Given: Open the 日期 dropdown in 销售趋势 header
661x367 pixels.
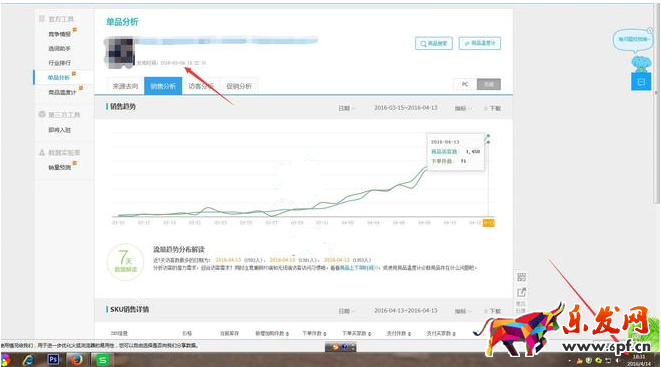Looking at the screenshot, I should 347,108.
